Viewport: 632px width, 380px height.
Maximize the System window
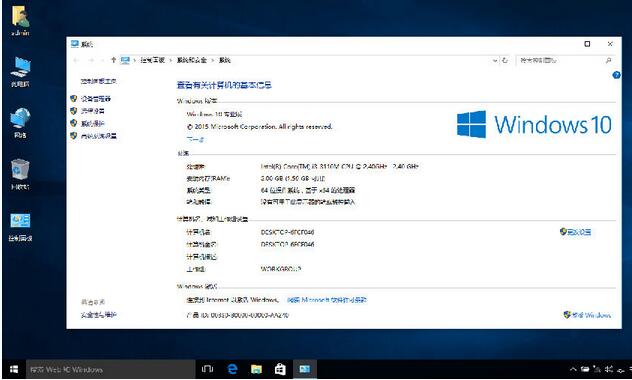[587, 44]
